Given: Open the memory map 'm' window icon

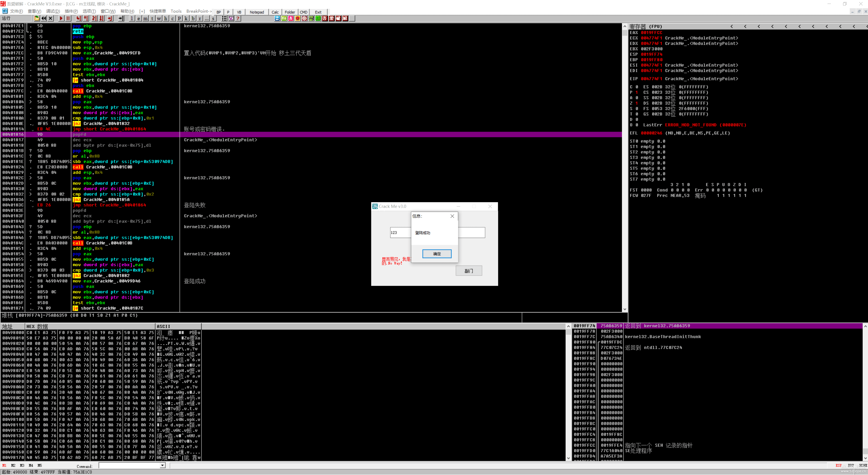Looking at the screenshot, I should click(x=145, y=19).
